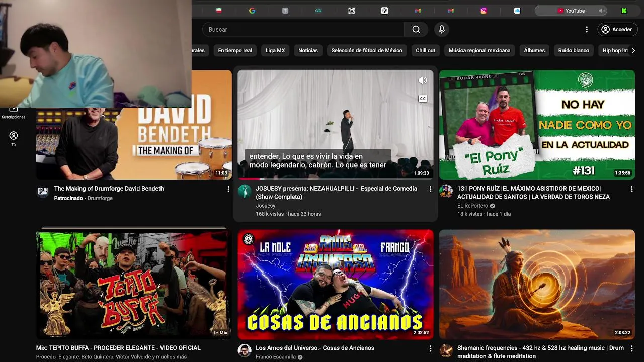Open the gray T icon browser tab
The image size is (644, 362).
coord(285,11)
